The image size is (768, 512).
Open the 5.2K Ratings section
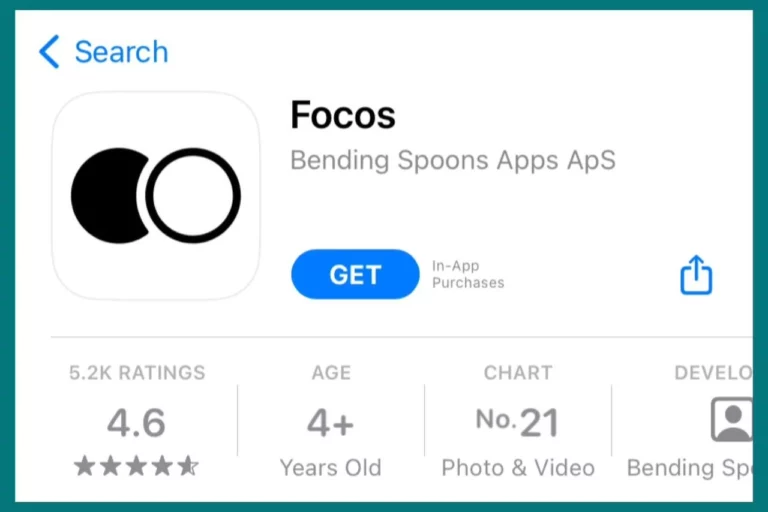137,373
